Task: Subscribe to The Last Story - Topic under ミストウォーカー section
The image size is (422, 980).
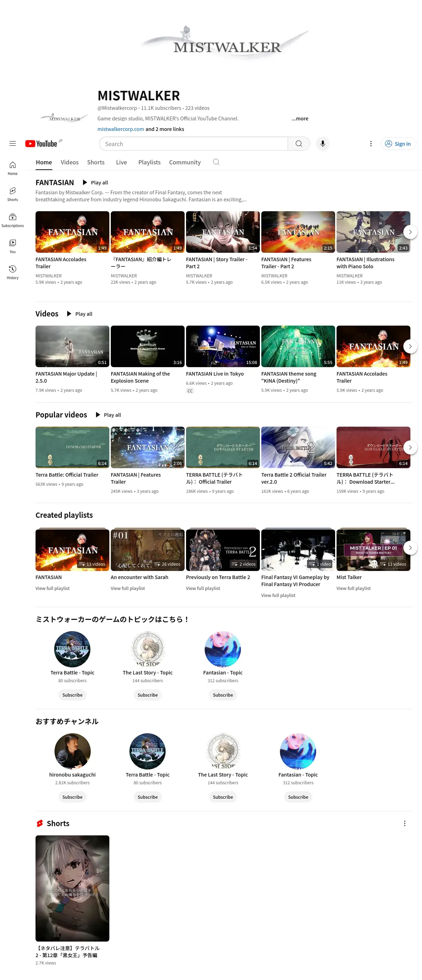Action: (147, 695)
